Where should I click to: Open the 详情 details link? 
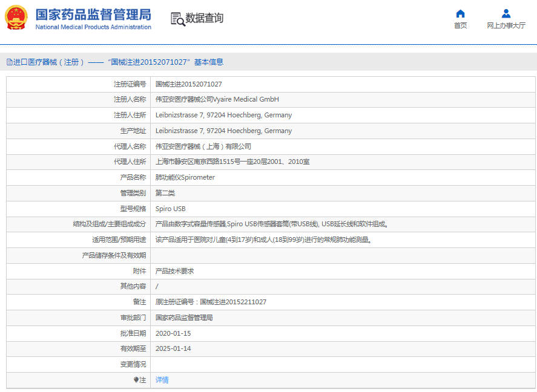(162, 380)
